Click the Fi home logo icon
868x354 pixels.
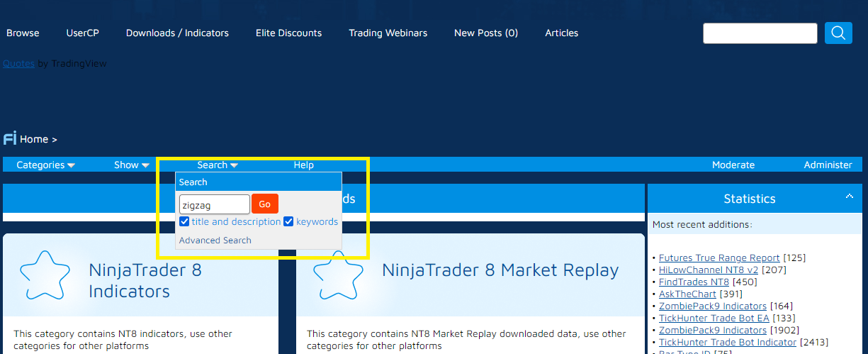pos(10,138)
